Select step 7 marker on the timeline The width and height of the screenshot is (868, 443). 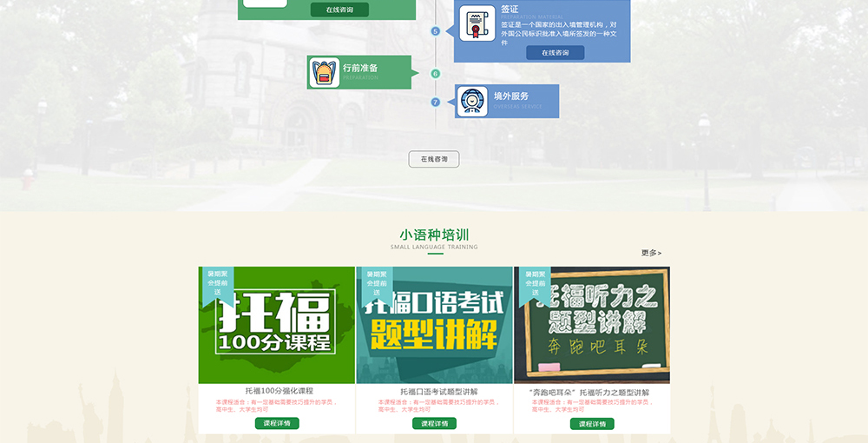point(436,102)
